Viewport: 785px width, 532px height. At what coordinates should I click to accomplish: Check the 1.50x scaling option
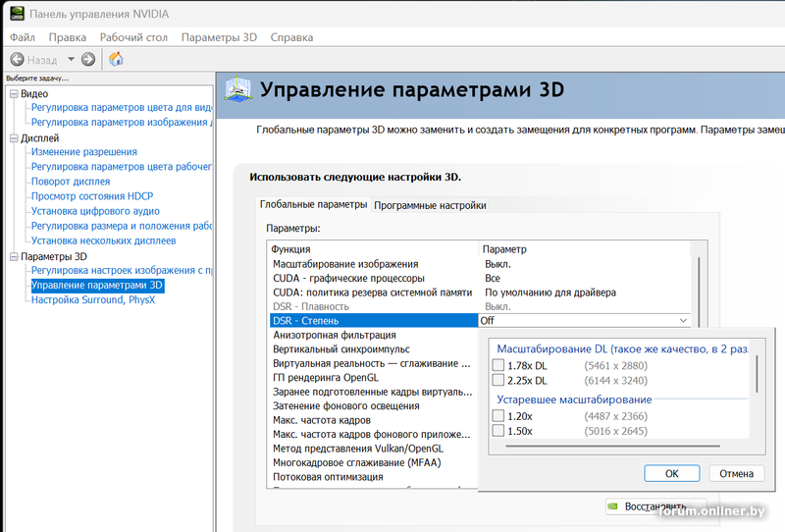pyautogui.click(x=498, y=431)
